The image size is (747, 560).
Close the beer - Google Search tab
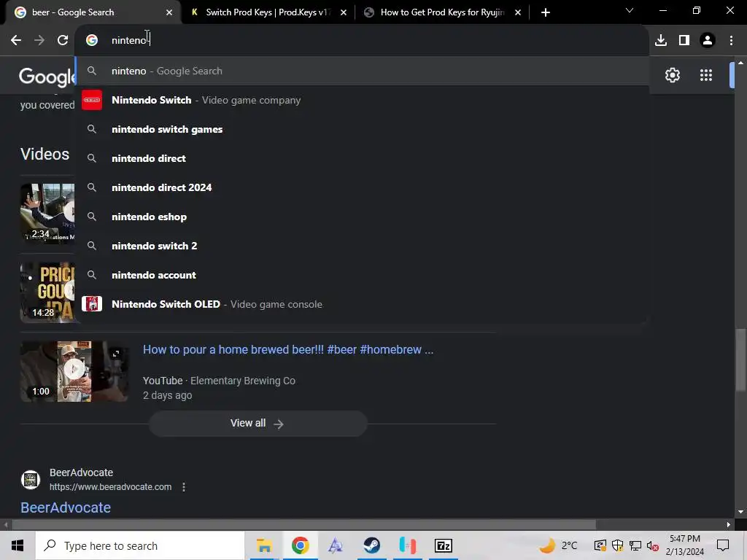click(169, 12)
